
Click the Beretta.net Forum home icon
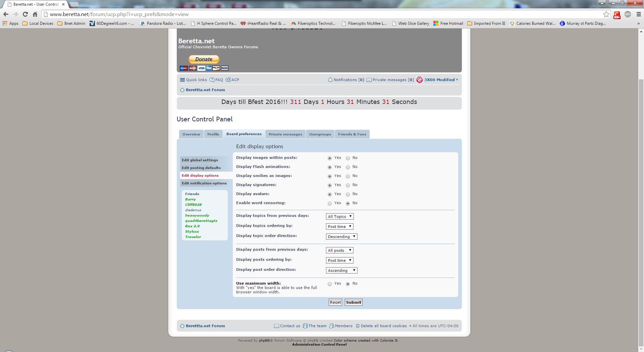pyautogui.click(x=182, y=90)
